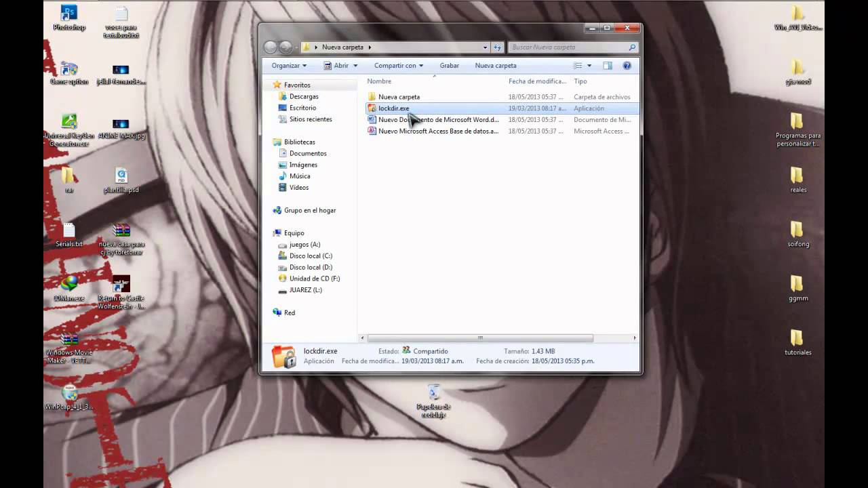The height and width of the screenshot is (488, 868).
Task: Sort by Fecha de modificación column
Action: tap(538, 81)
